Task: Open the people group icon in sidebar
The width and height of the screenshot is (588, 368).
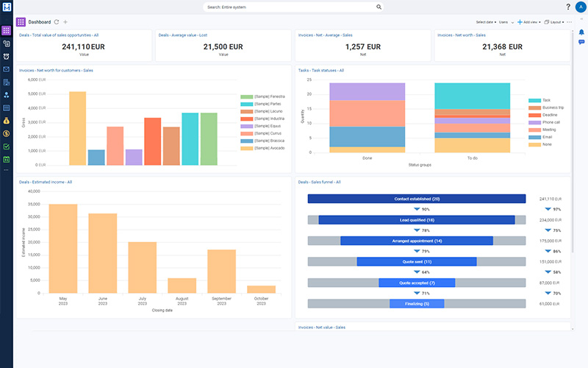Action: click(7, 95)
